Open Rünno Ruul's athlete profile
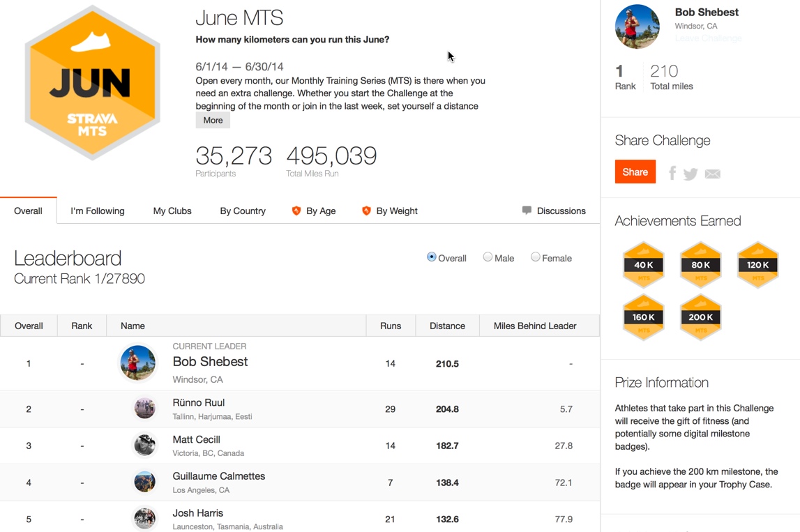Viewport: 800px width, 532px height. 199,402
